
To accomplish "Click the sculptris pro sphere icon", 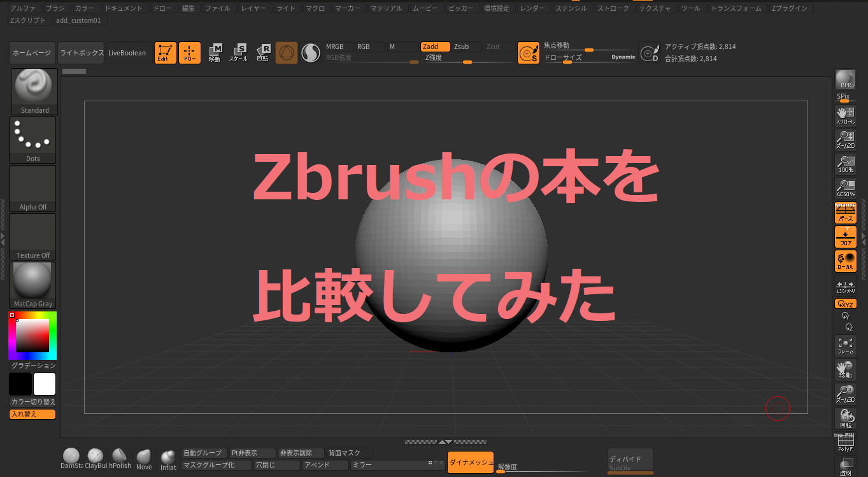I will (311, 53).
